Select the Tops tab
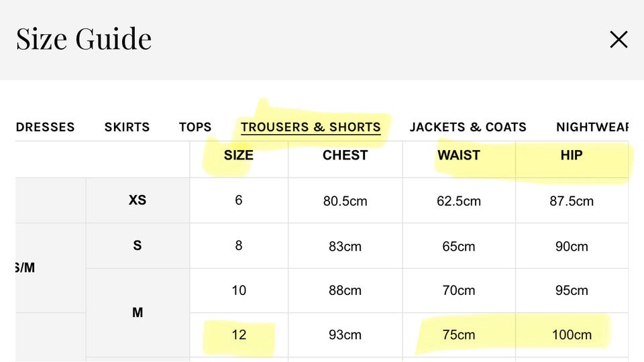The width and height of the screenshot is (644, 362). click(195, 127)
